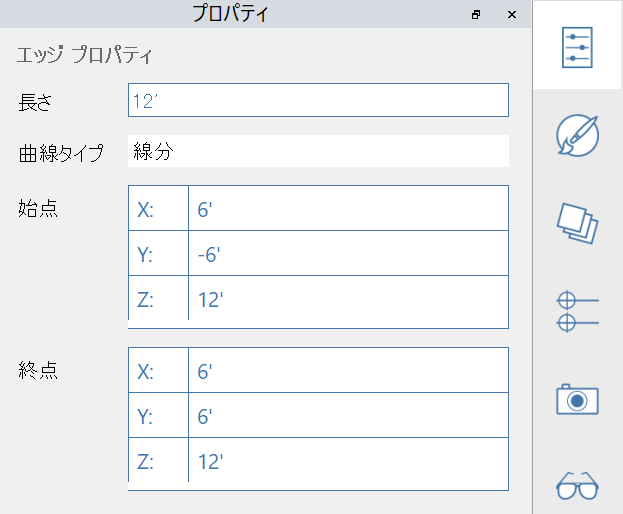Click the 始点 label

click(38, 209)
